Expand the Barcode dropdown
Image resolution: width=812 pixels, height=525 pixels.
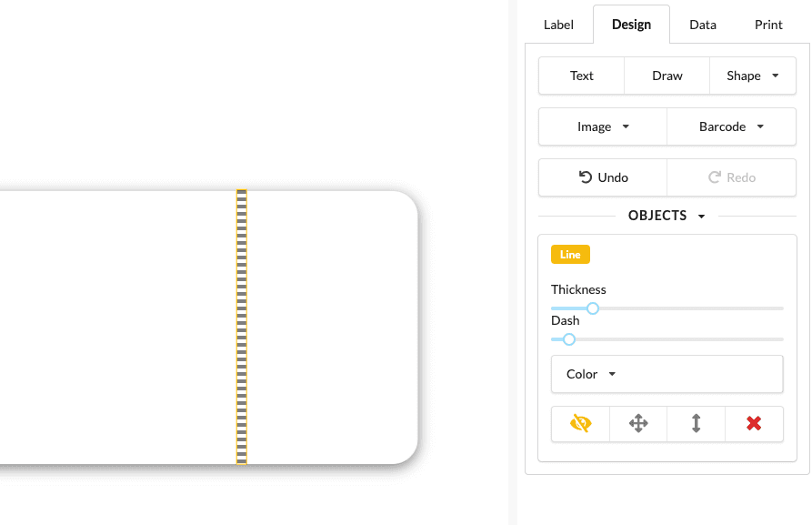(x=731, y=126)
